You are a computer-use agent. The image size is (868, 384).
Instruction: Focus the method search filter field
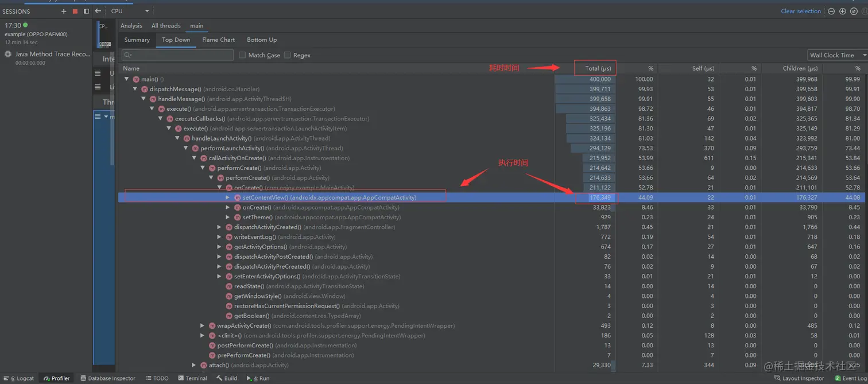tap(177, 55)
